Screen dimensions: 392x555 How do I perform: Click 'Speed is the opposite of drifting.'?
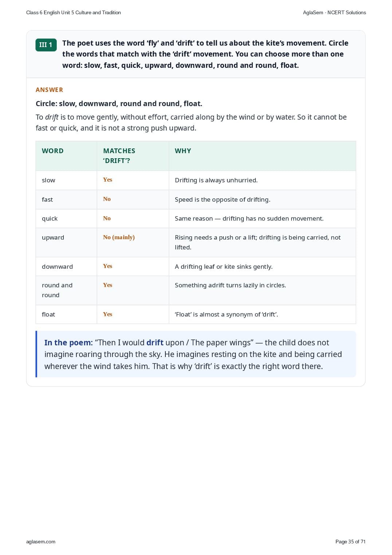(223, 199)
